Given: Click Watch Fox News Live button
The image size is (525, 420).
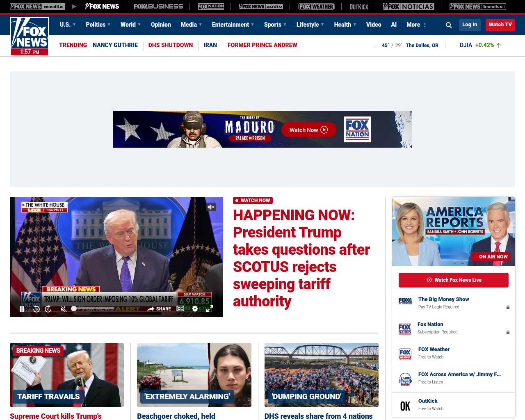Looking at the screenshot, I should 454,280.
